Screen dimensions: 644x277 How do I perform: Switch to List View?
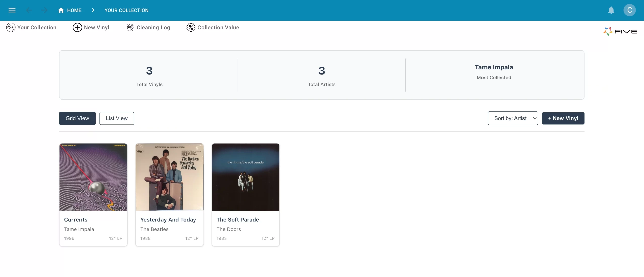point(116,118)
